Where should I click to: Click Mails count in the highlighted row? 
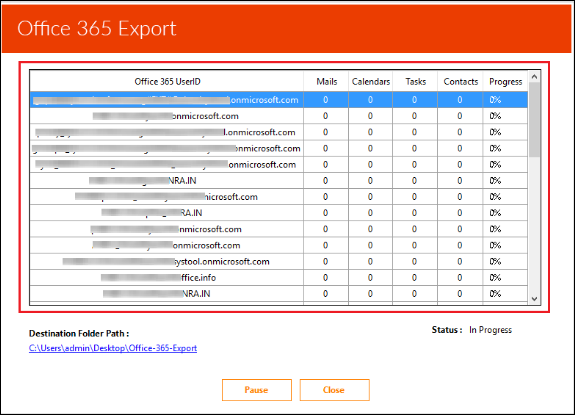pyautogui.click(x=326, y=100)
